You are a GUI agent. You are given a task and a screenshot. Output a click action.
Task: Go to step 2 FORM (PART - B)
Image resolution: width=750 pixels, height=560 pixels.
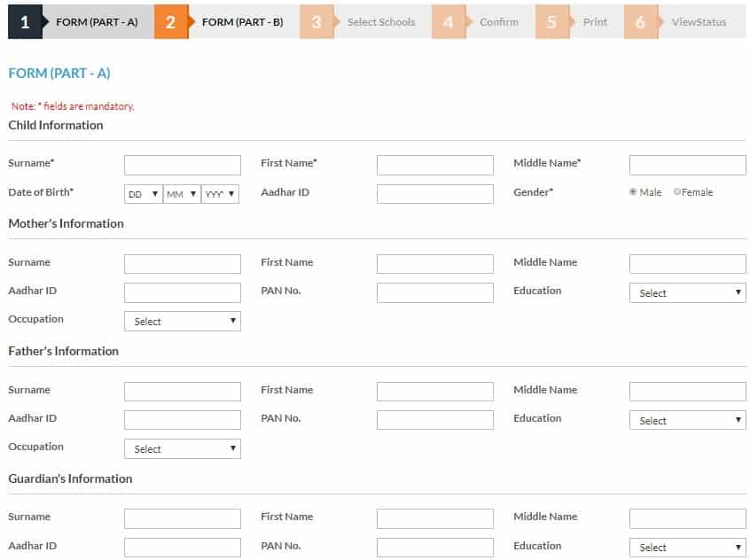(226, 22)
